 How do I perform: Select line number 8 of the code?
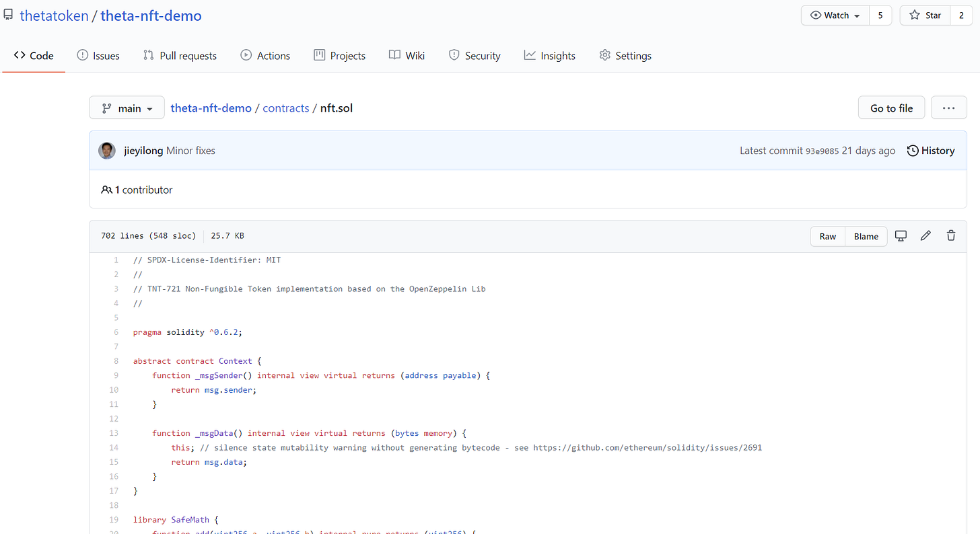[x=116, y=361]
